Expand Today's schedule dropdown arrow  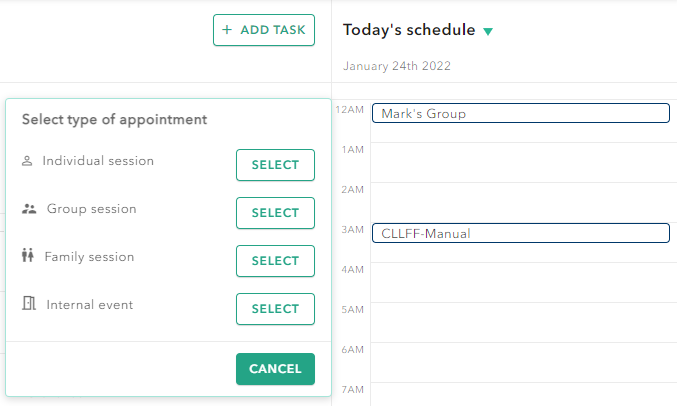[x=488, y=32]
